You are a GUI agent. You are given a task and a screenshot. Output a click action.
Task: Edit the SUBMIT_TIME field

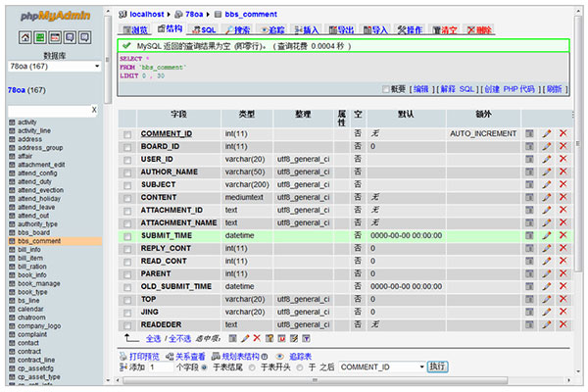click(547, 235)
